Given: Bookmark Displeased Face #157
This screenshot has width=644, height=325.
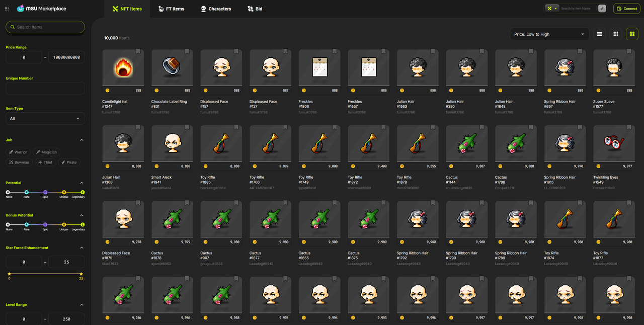Looking at the screenshot, I should tap(236, 51).
